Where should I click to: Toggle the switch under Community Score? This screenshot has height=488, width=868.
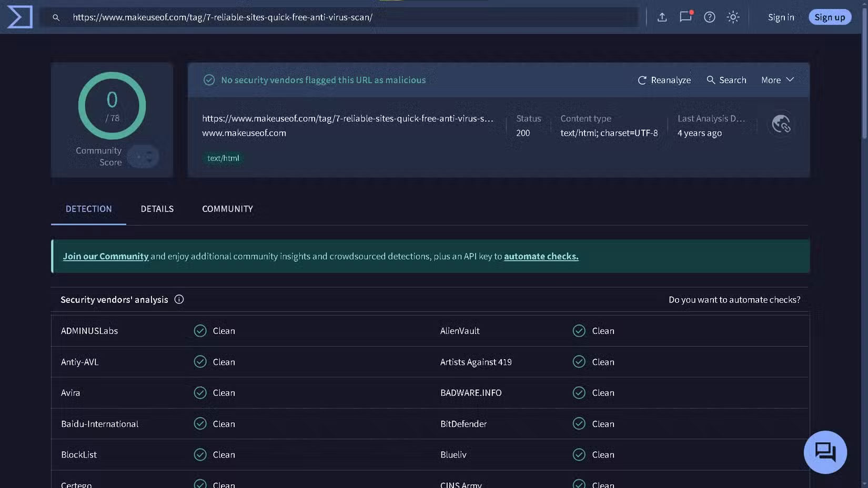143,156
